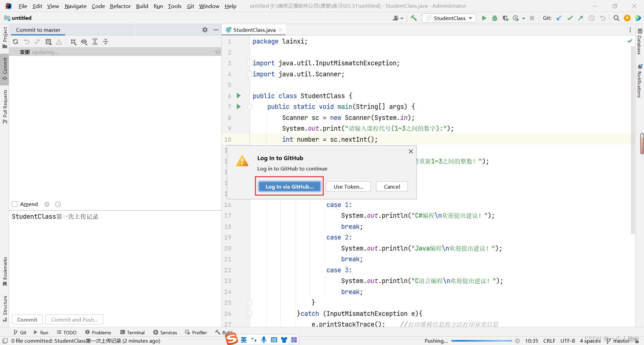This screenshot has height=345, width=644.
Task: Change UTF-8 file encoding in status bar
Action: pos(568,341)
